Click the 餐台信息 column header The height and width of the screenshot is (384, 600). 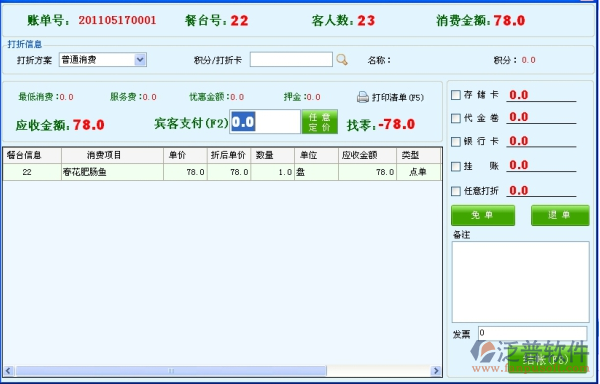pyautogui.click(x=32, y=155)
